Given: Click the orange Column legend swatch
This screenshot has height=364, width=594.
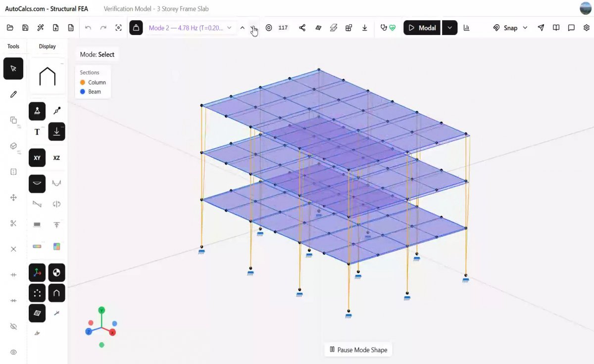Looking at the screenshot, I should (x=83, y=83).
